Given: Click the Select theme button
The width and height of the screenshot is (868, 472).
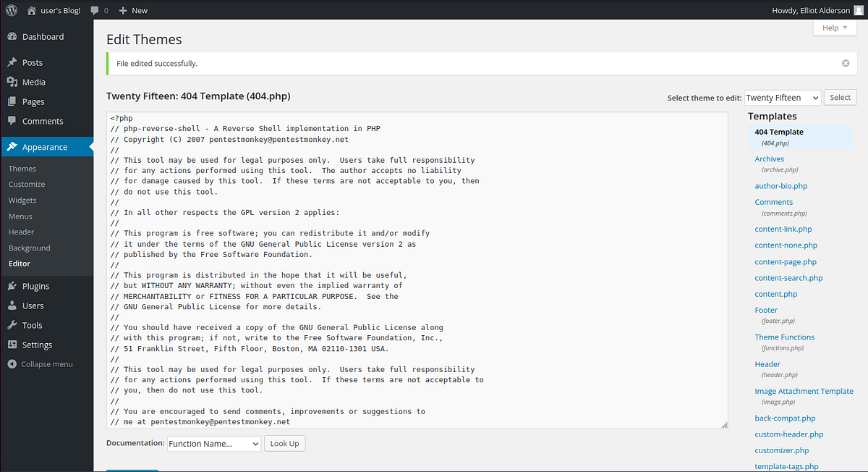Looking at the screenshot, I should click(x=841, y=98).
